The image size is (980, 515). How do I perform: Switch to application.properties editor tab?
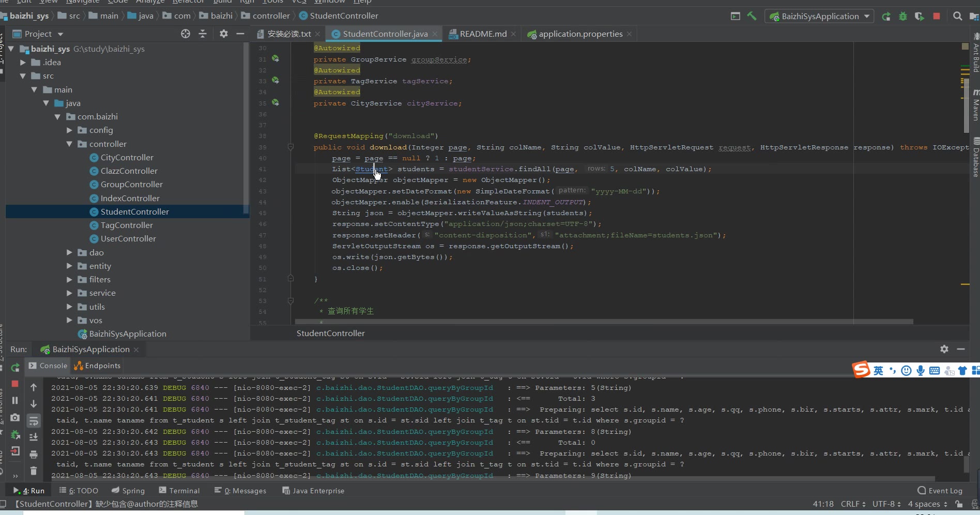tap(580, 34)
